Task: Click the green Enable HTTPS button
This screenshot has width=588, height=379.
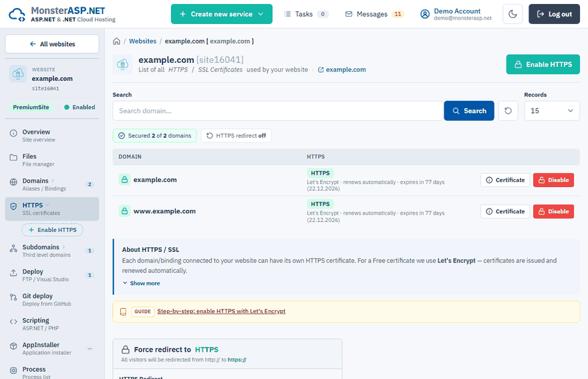Action: (543, 65)
